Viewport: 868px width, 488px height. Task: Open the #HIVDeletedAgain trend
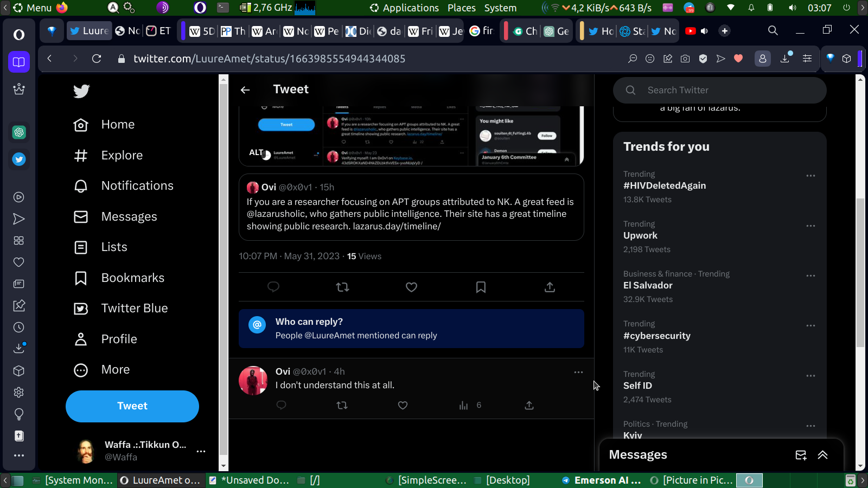pos(665,185)
